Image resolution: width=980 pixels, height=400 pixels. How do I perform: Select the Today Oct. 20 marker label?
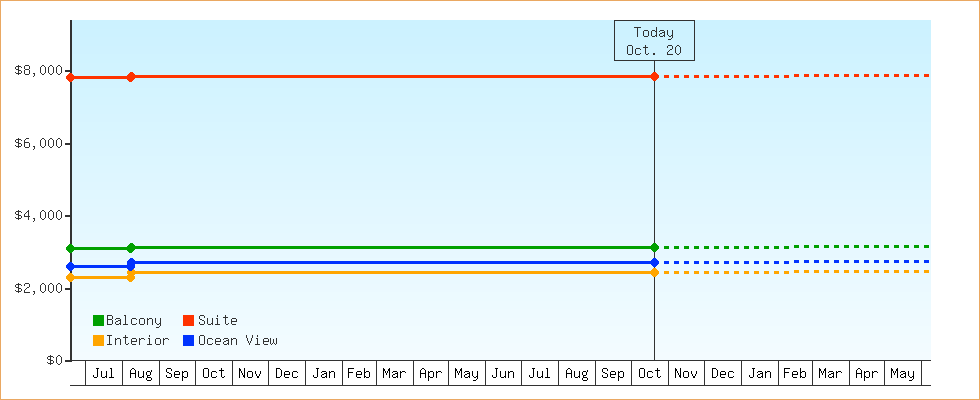(x=653, y=41)
